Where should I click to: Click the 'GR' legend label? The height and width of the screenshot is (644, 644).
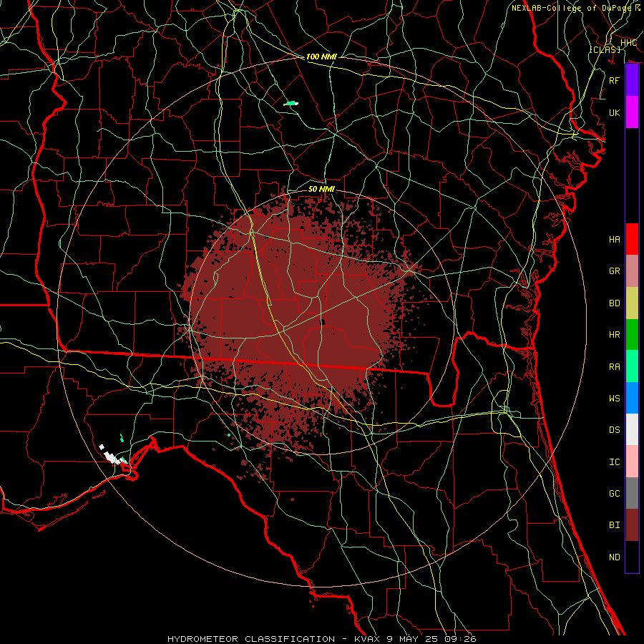pos(615,271)
